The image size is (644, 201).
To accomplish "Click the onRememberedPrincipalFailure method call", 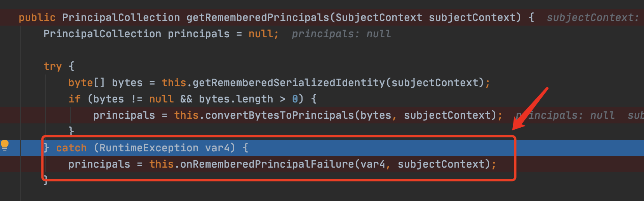I will [267, 165].
